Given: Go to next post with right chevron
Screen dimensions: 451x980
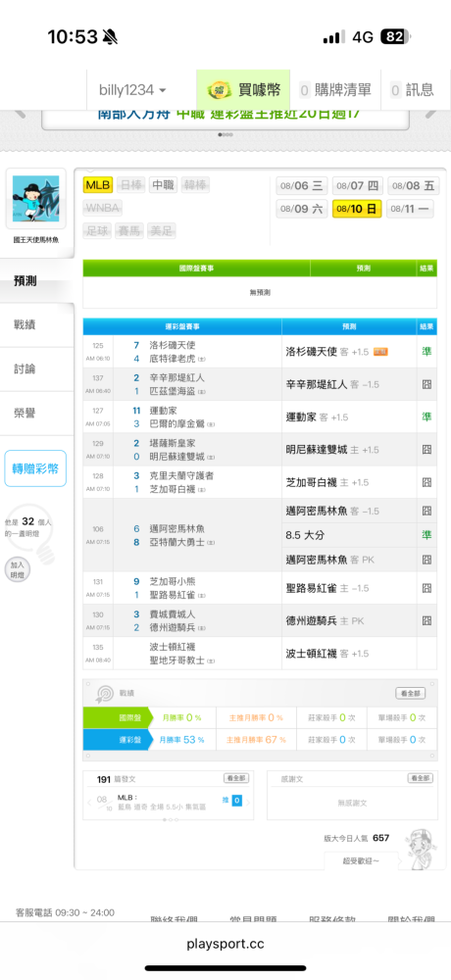Looking at the screenshot, I should pyautogui.click(x=250, y=802).
